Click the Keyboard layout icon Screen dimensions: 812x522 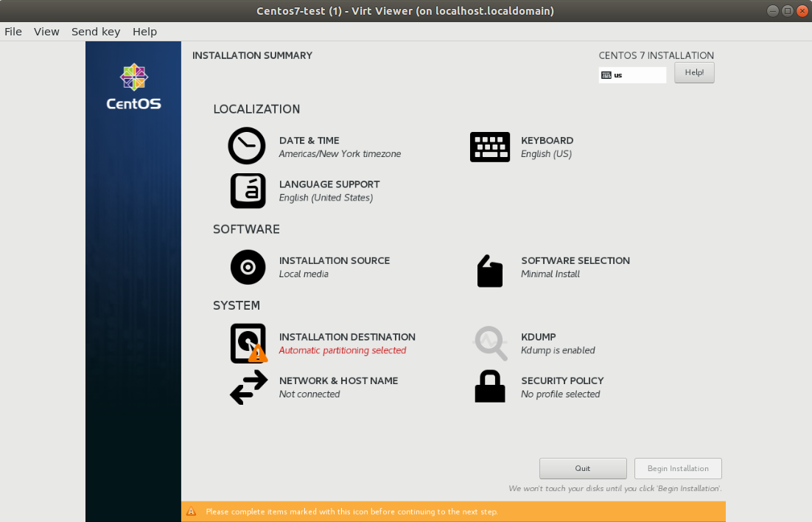tap(490, 147)
